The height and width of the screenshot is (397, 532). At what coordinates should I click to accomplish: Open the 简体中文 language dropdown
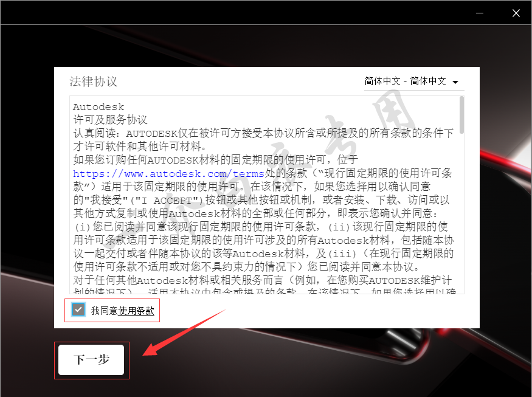(x=413, y=81)
